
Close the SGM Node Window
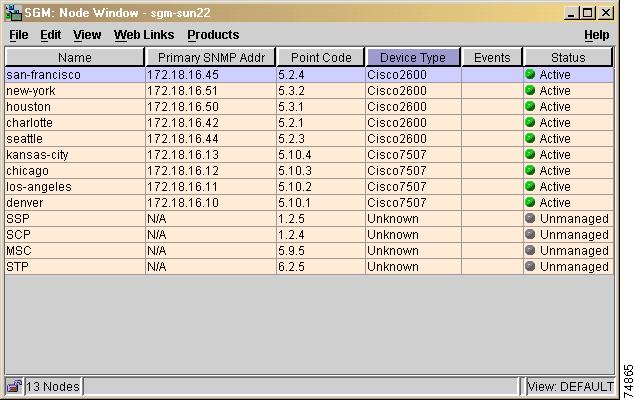click(606, 13)
